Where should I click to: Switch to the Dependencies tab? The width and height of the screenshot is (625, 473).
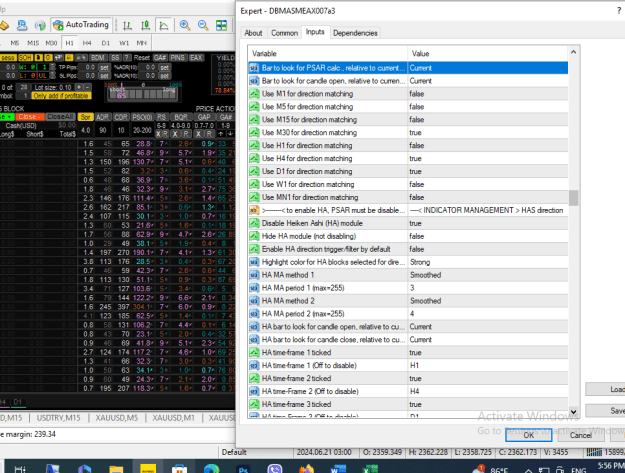click(355, 33)
